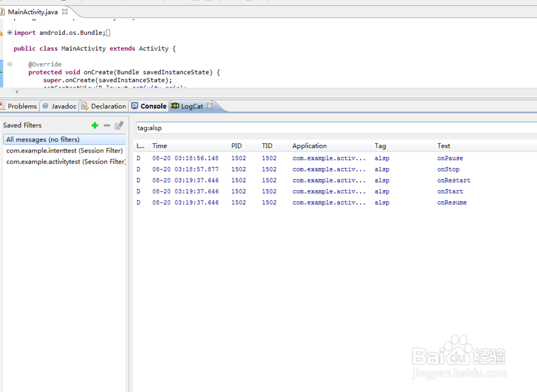
Task: Select the onPause log entry
Action: [x=336, y=158]
